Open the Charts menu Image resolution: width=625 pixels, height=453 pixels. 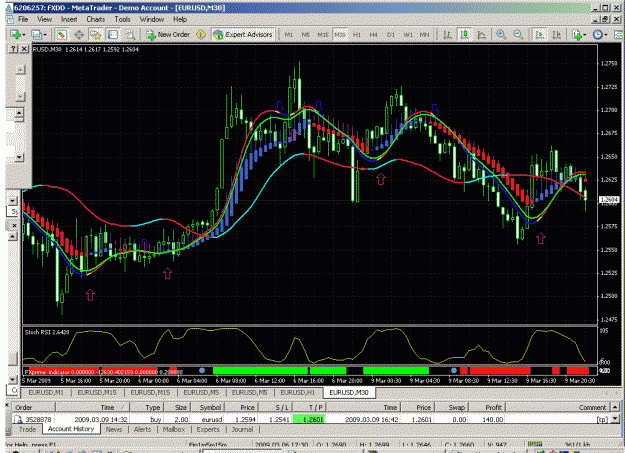pyautogui.click(x=96, y=19)
